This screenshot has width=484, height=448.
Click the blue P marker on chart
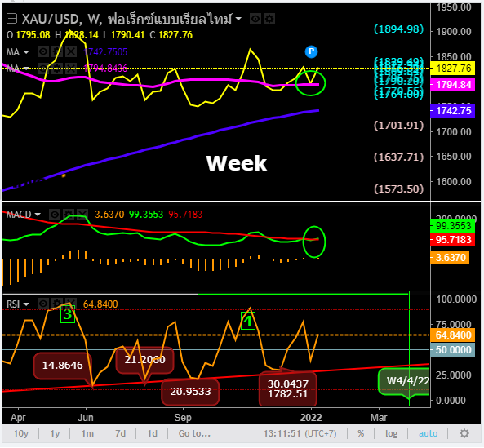[x=311, y=51]
